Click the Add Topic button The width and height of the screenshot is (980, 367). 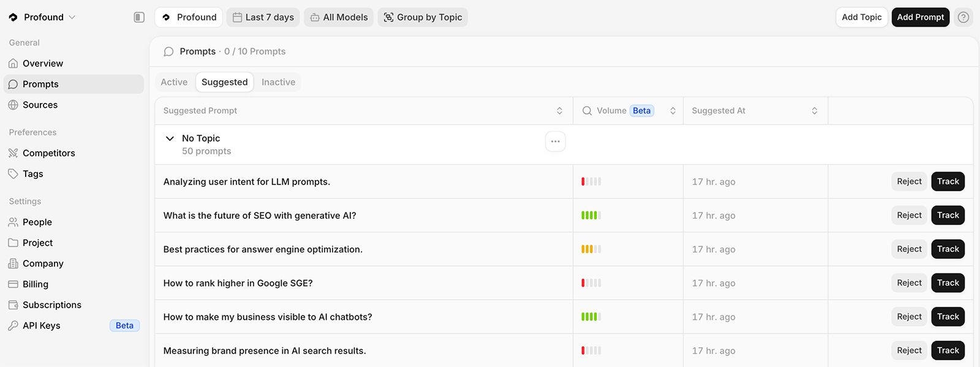click(861, 17)
